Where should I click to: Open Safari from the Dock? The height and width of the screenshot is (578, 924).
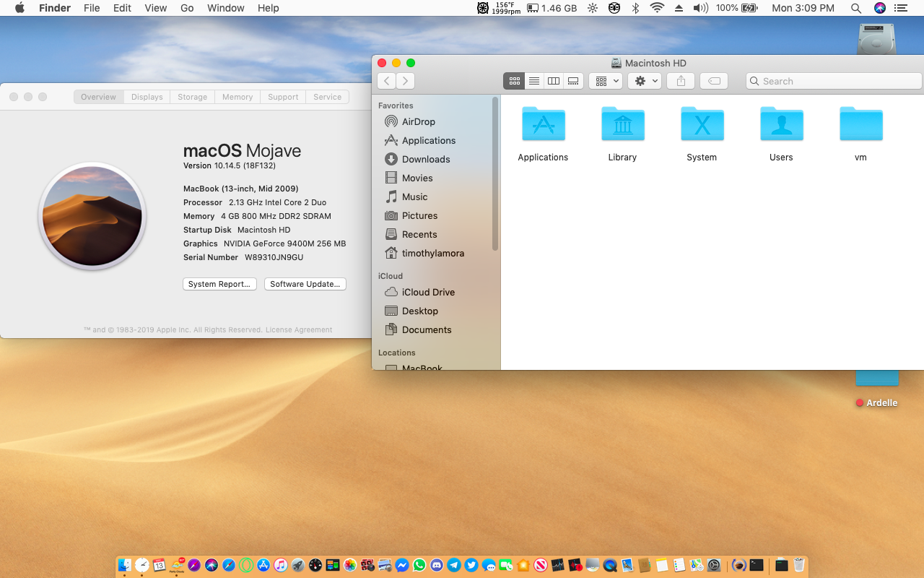pos(229,565)
